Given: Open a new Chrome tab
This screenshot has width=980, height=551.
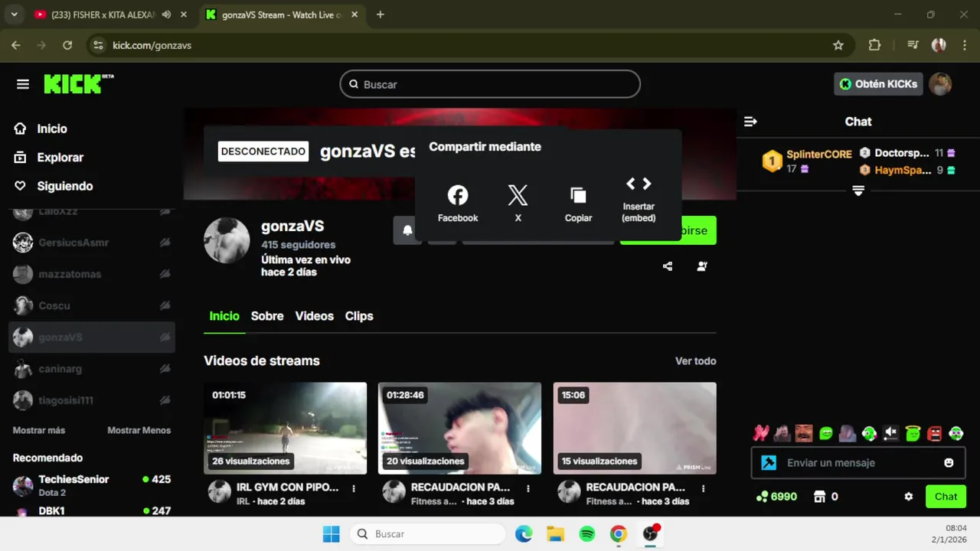Looking at the screenshot, I should click(x=380, y=15).
